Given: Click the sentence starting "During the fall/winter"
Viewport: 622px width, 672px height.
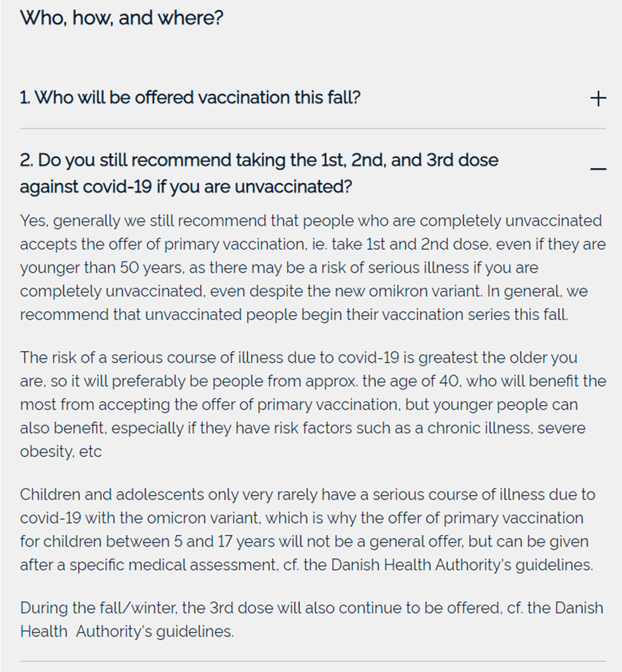Looking at the screenshot, I should click(311, 607).
